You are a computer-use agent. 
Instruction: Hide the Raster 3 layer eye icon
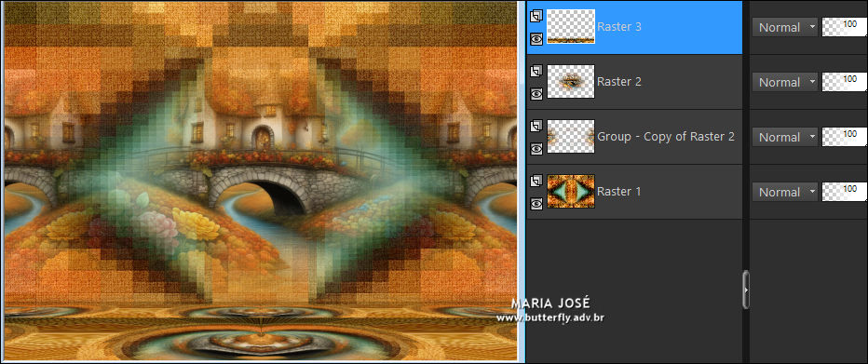pos(536,39)
